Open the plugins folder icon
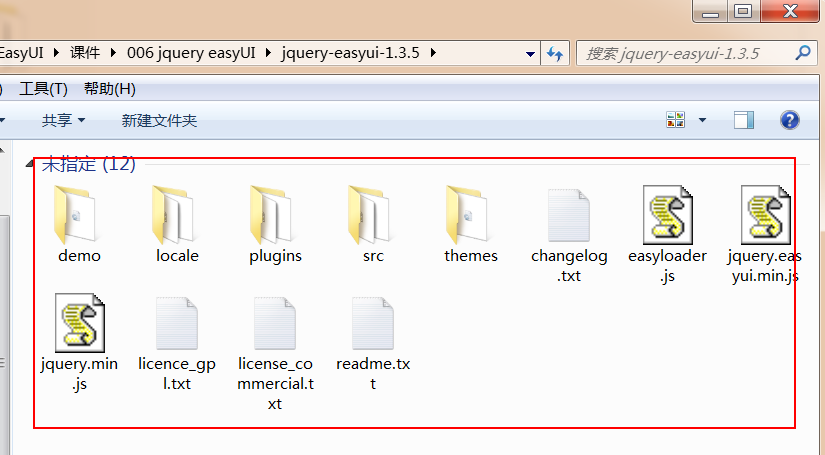The width and height of the screenshot is (825, 455). point(270,215)
